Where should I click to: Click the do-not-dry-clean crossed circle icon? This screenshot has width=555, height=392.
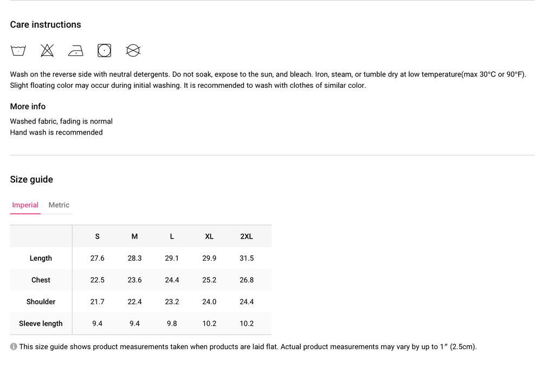[x=133, y=50]
